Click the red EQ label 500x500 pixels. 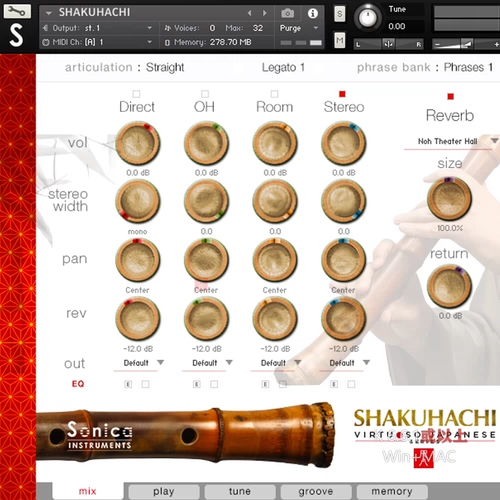(78, 384)
